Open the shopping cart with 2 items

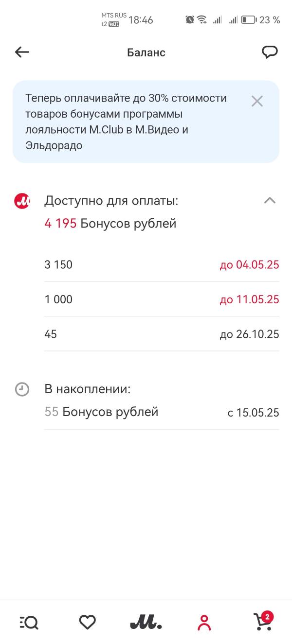point(263,622)
